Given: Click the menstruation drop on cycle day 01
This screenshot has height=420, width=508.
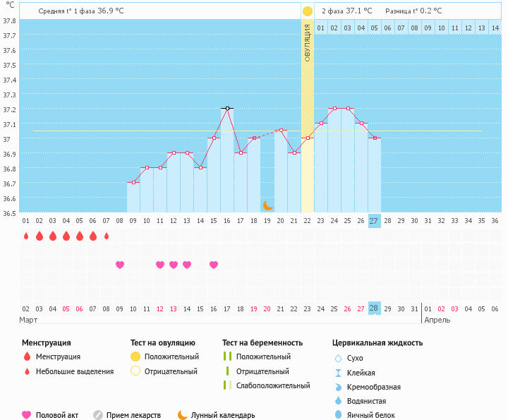Looking at the screenshot, I should coord(26,236).
